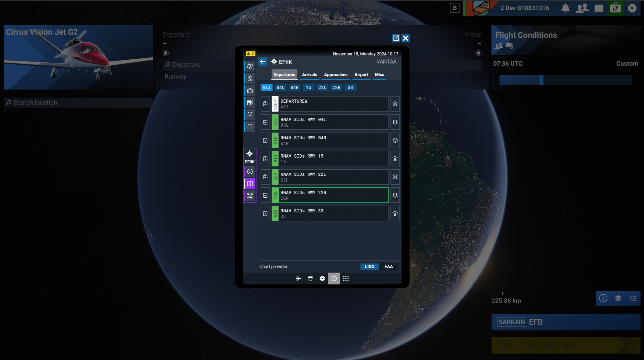The image size is (644, 360).
Task: Open the RNAV SIDs RWY 33 chart
Action: coord(333,213)
